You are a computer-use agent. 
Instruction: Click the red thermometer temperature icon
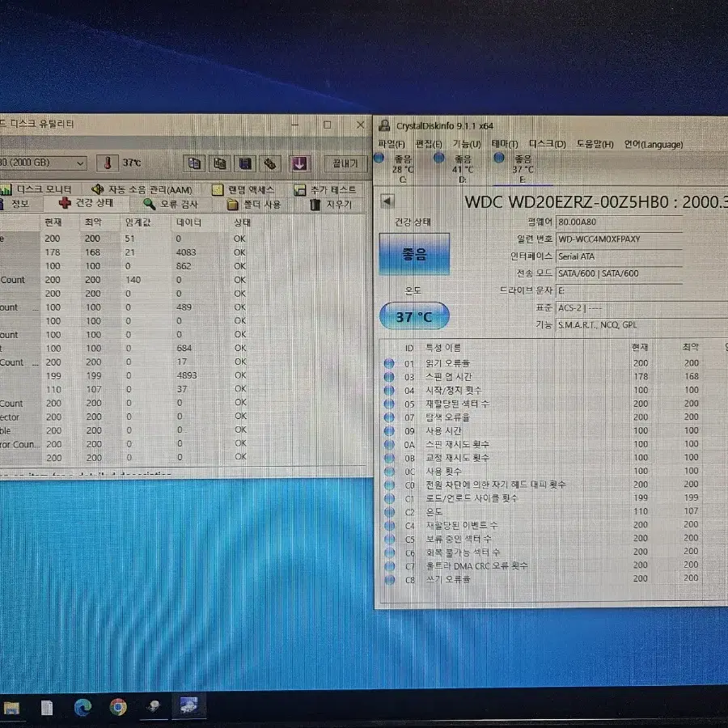(108, 163)
